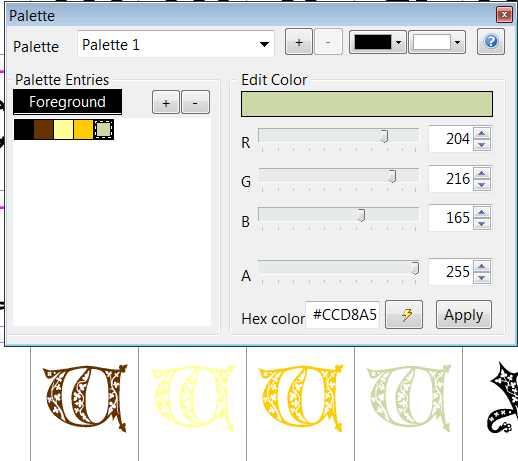Decrease the A value with down arrow
The width and height of the screenshot is (518, 461).
(x=482, y=277)
